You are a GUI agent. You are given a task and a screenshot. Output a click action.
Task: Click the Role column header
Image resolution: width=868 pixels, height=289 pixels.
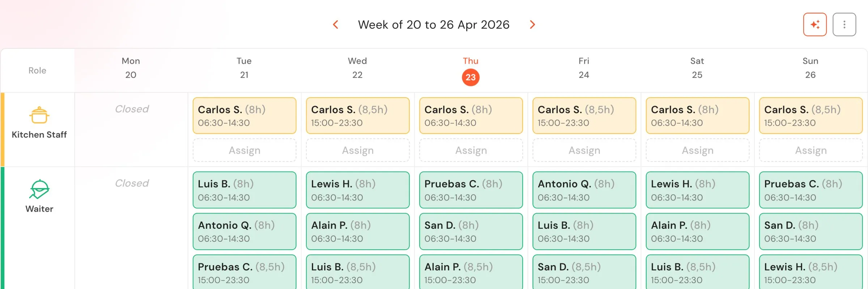pyautogui.click(x=37, y=70)
